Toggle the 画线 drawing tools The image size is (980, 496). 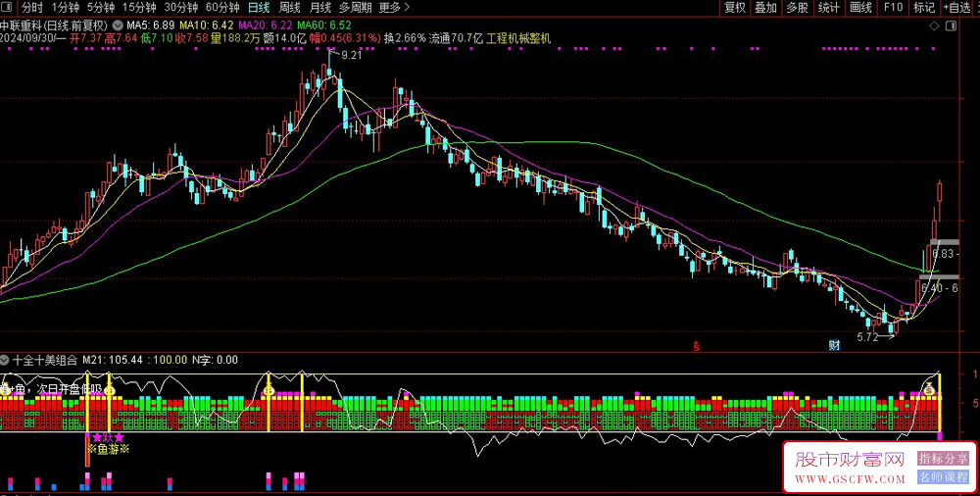pyautogui.click(x=860, y=8)
